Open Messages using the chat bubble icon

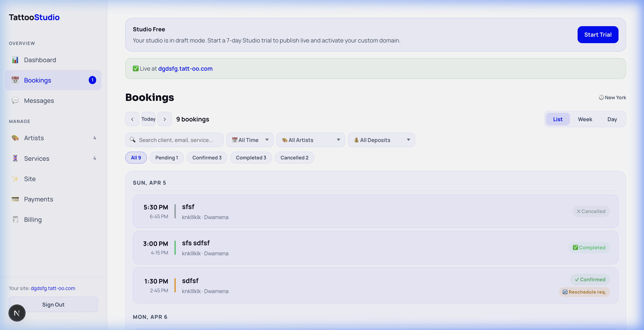pyautogui.click(x=15, y=101)
